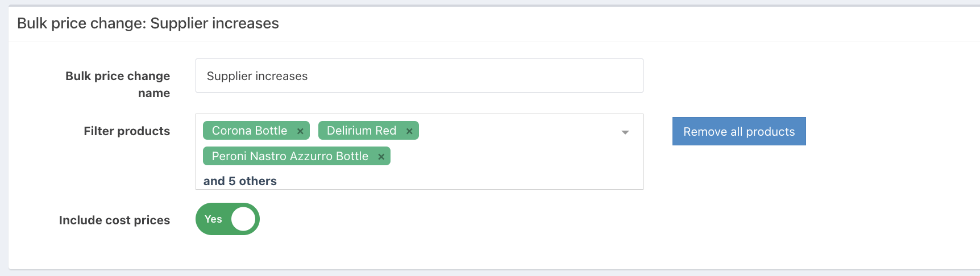Click the Yes text on the switch
This screenshot has height=276, width=980.
pos(213,219)
